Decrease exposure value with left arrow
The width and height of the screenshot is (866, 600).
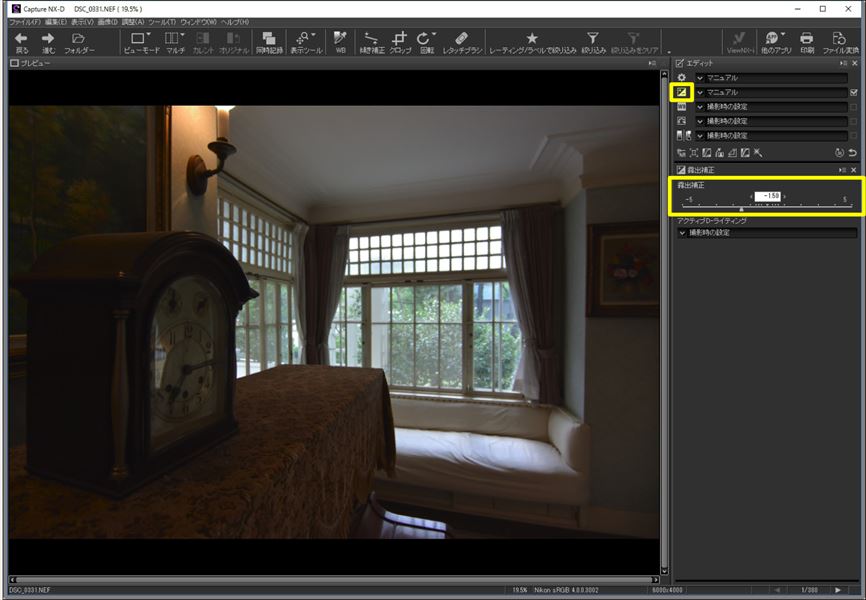[751, 197]
